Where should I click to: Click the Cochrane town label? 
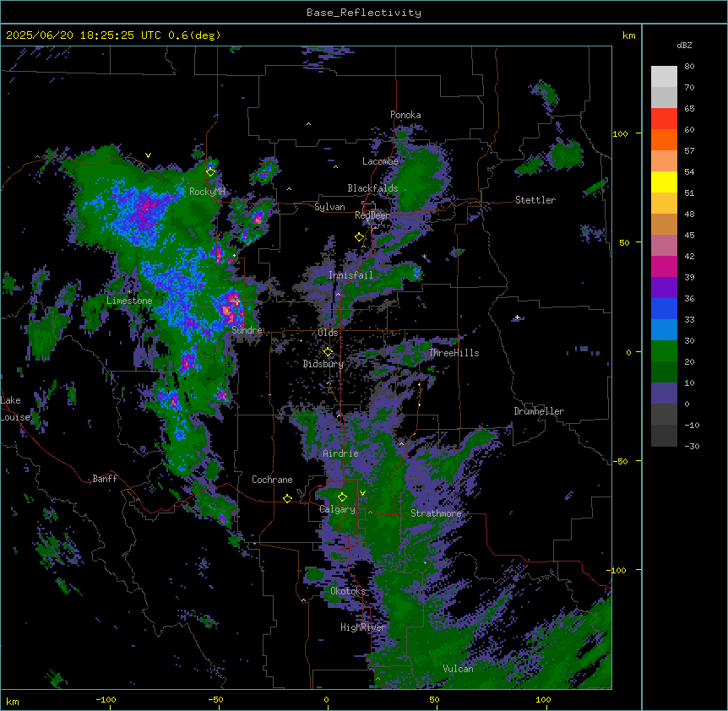(272, 480)
